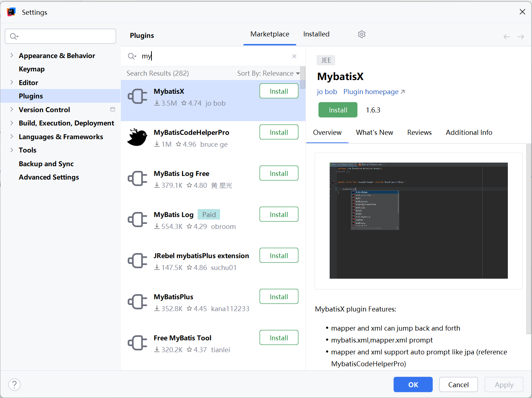Image resolution: width=532 pixels, height=398 pixels.
Task: Click the MybatisX screenshot preview image
Action: (x=418, y=221)
